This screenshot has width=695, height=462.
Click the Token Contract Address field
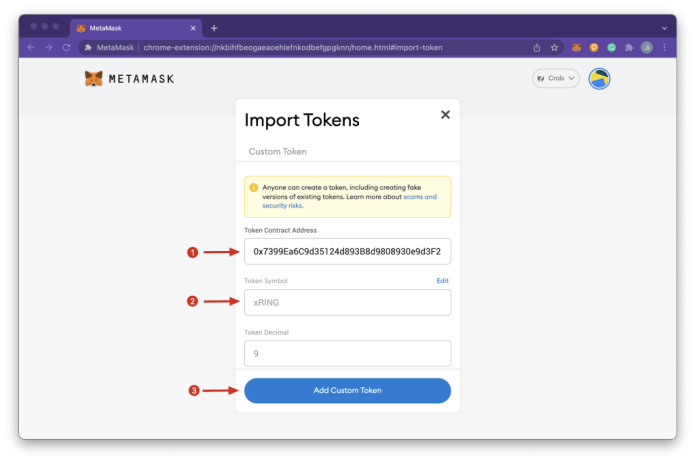tap(348, 252)
